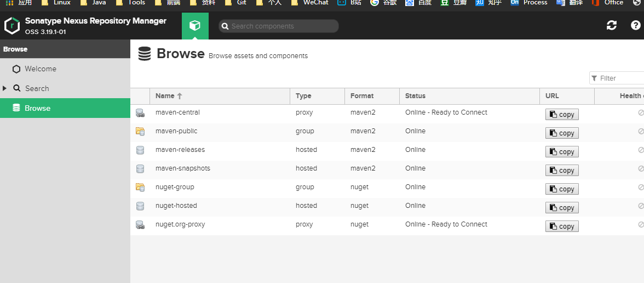
Task: Open the maven-snapshots repository row
Action: [x=387, y=170]
